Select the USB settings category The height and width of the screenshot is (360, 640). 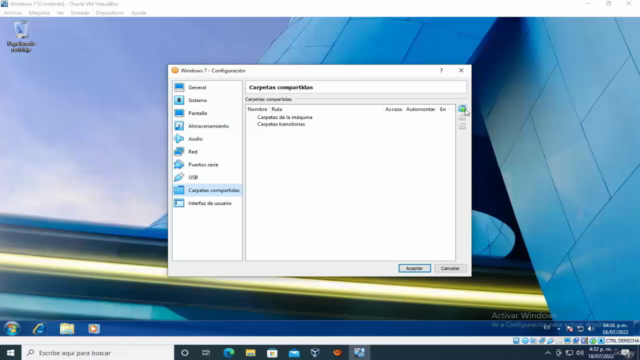point(207,177)
